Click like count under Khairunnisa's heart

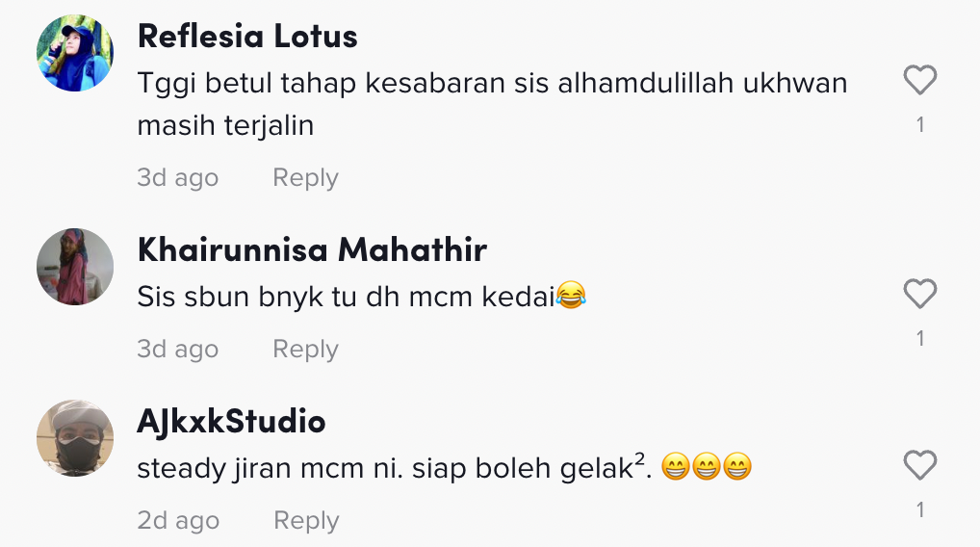click(920, 339)
